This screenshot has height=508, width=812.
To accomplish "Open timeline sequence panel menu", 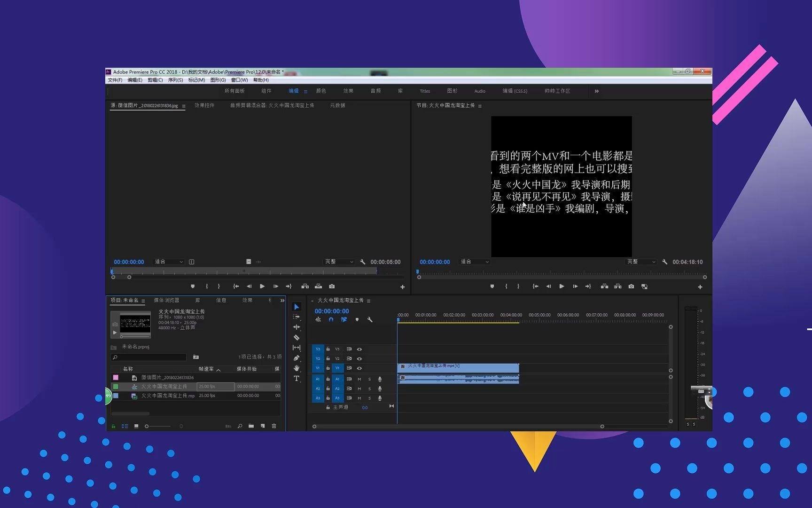I will tap(369, 301).
